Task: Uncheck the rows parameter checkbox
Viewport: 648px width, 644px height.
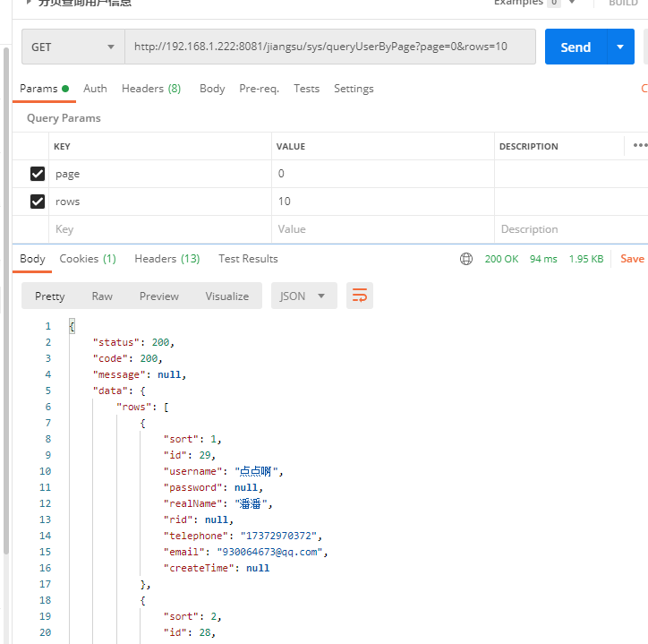Action: 38,202
